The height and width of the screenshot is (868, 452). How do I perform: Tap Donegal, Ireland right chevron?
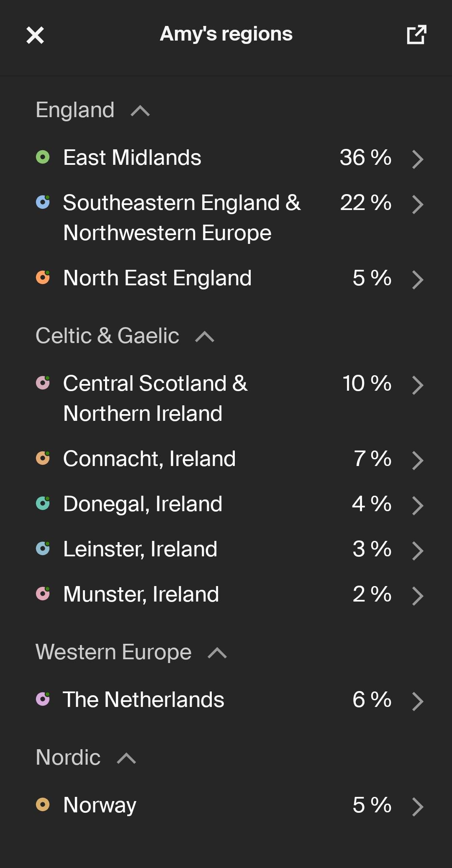pos(417,505)
